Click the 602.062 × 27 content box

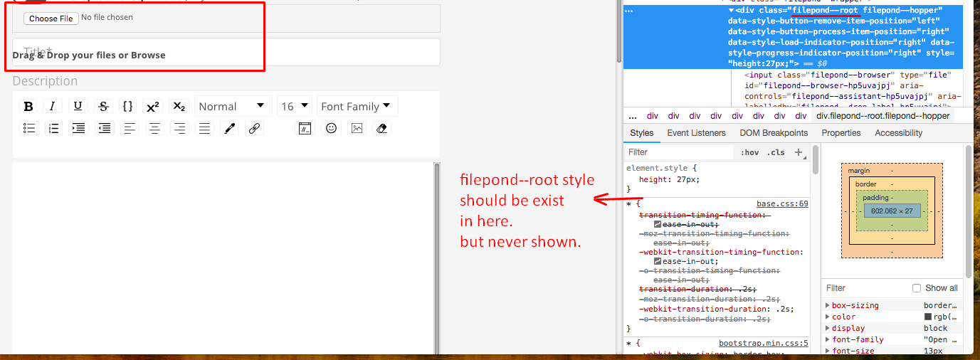(895, 211)
